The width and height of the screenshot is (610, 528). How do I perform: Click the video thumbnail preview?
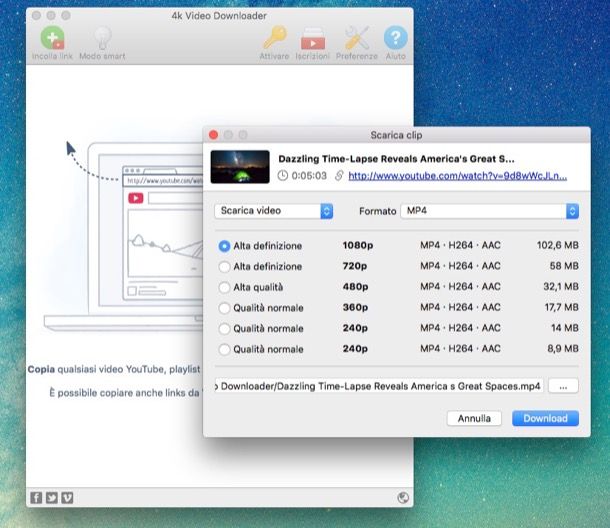[x=240, y=167]
